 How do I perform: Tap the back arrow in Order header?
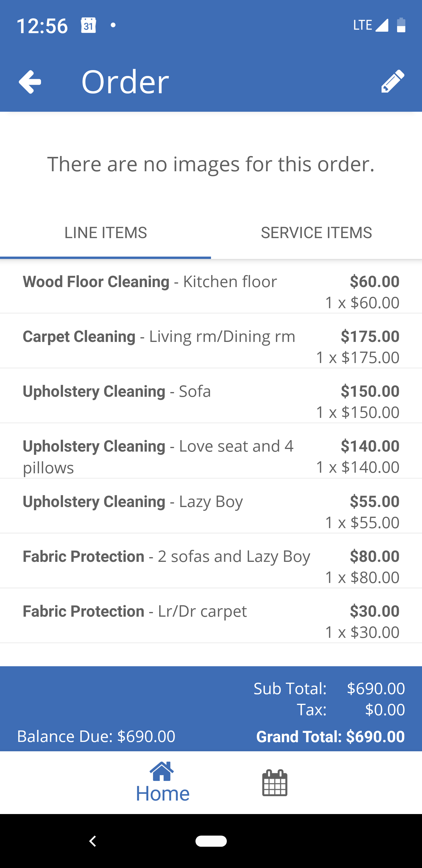coord(30,82)
